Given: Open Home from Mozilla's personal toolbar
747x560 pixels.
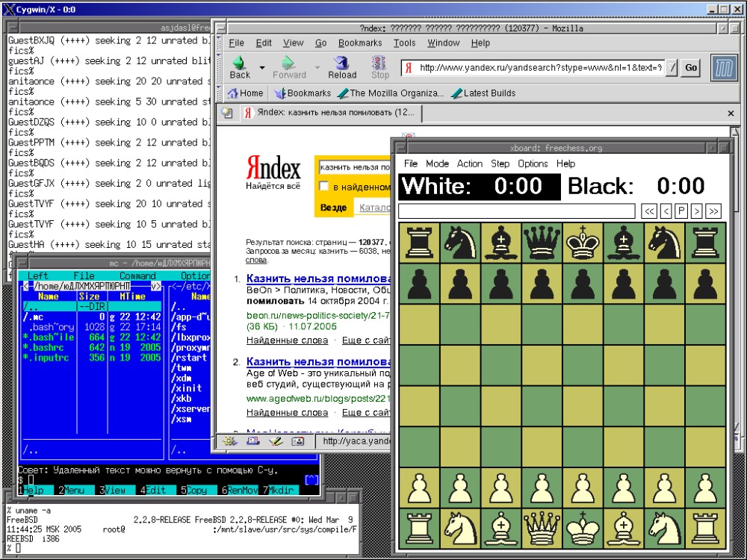Looking at the screenshot, I should pyautogui.click(x=245, y=93).
